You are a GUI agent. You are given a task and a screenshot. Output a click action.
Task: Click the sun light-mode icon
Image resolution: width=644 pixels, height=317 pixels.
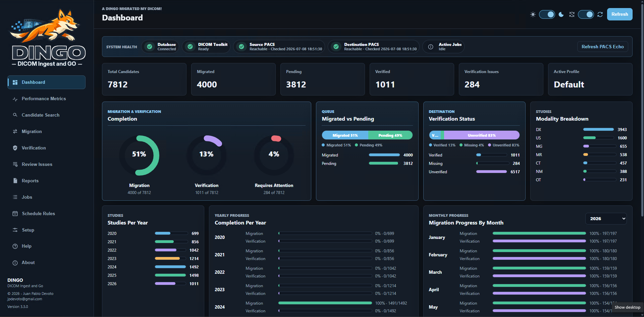pos(533,14)
